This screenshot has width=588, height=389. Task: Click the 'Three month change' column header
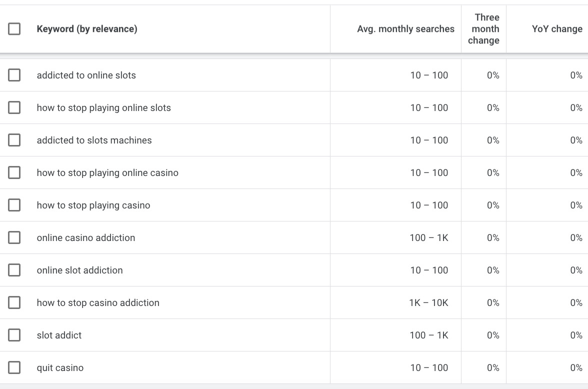pos(483,29)
